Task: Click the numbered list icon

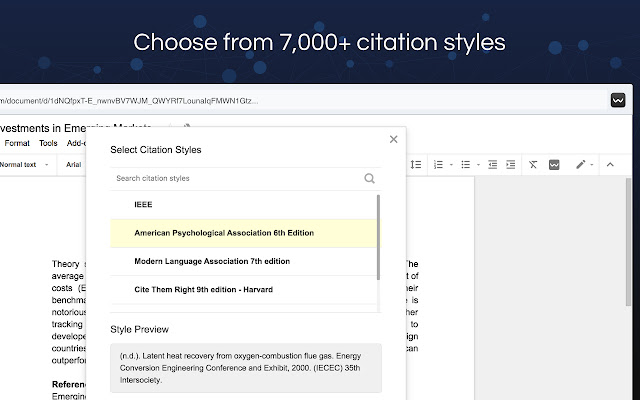Action: coord(438,164)
